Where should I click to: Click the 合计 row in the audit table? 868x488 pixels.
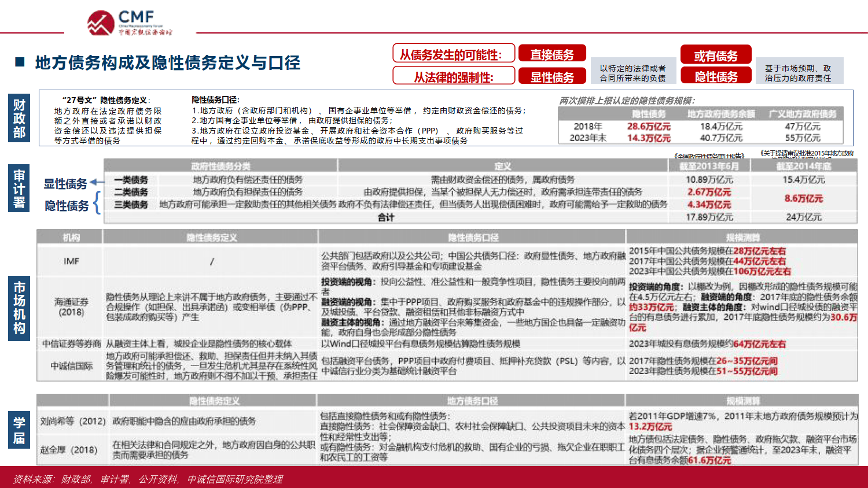coord(385,217)
